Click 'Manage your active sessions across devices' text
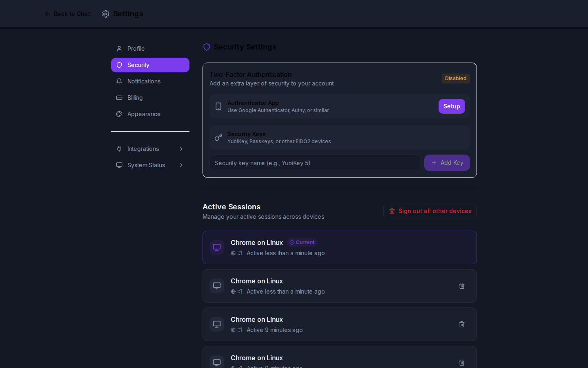The width and height of the screenshot is (588, 368). click(263, 217)
